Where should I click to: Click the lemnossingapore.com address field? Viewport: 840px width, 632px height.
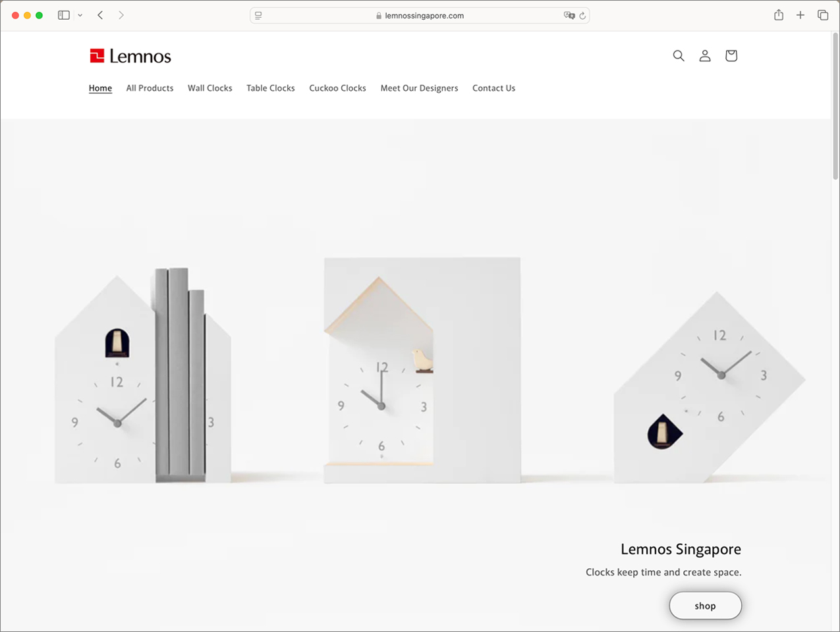pyautogui.click(x=420, y=15)
